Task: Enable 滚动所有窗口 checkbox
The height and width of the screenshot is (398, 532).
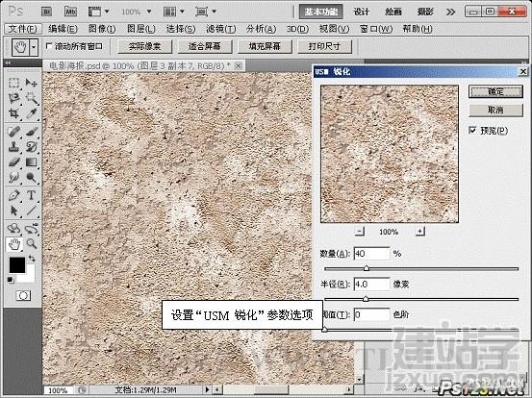Action: [x=49, y=46]
